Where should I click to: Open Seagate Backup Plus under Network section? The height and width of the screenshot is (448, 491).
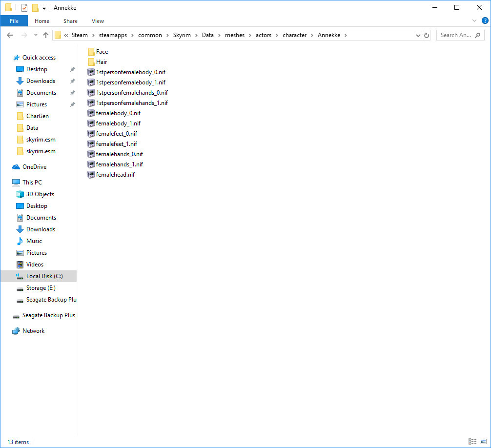[44, 316]
